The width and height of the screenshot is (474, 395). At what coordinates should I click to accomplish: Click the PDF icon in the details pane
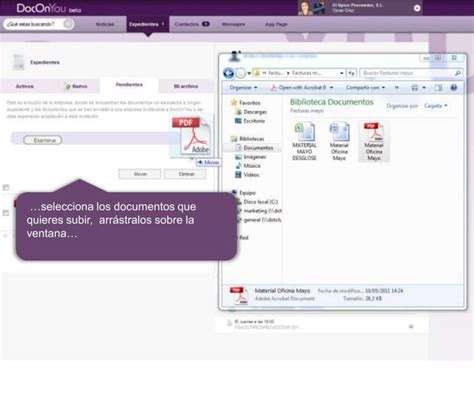pyautogui.click(x=239, y=295)
